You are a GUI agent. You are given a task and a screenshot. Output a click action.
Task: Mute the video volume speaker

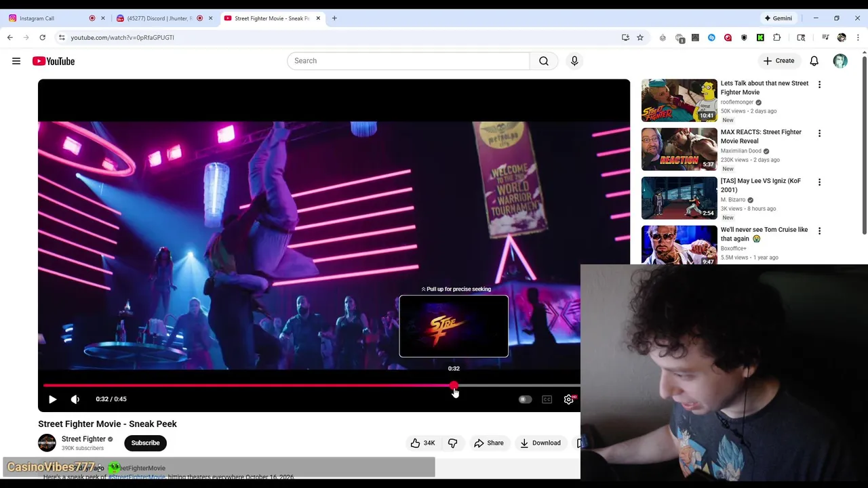point(75,399)
